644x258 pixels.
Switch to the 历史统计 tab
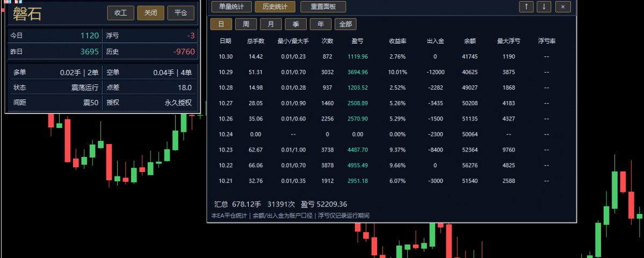(x=275, y=6)
